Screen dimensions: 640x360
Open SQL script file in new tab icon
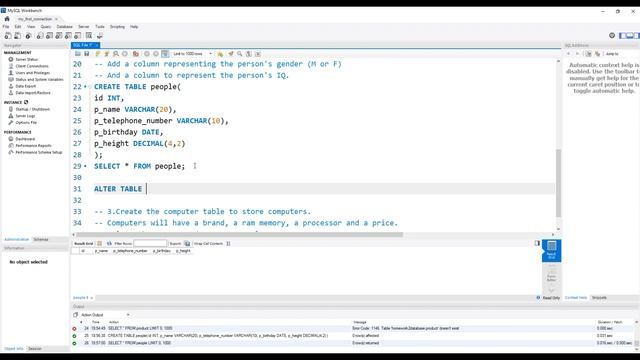coord(18,36)
